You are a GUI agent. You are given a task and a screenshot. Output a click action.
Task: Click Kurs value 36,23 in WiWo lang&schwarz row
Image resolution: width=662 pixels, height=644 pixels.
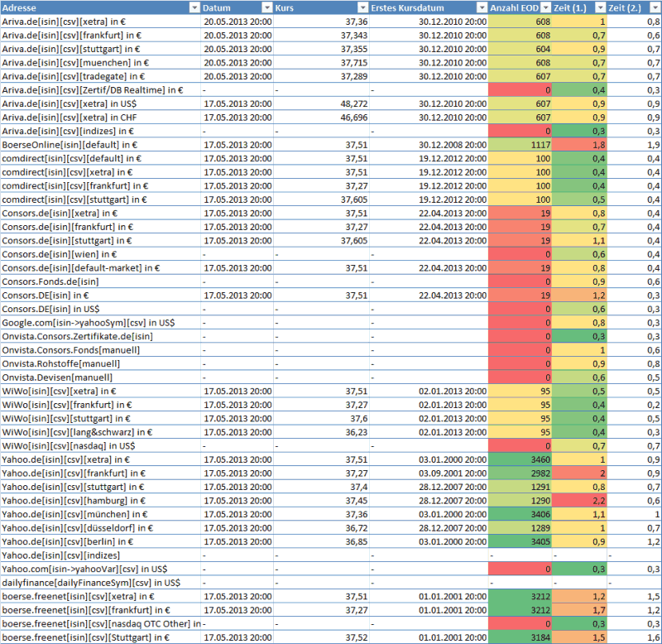tap(321, 432)
